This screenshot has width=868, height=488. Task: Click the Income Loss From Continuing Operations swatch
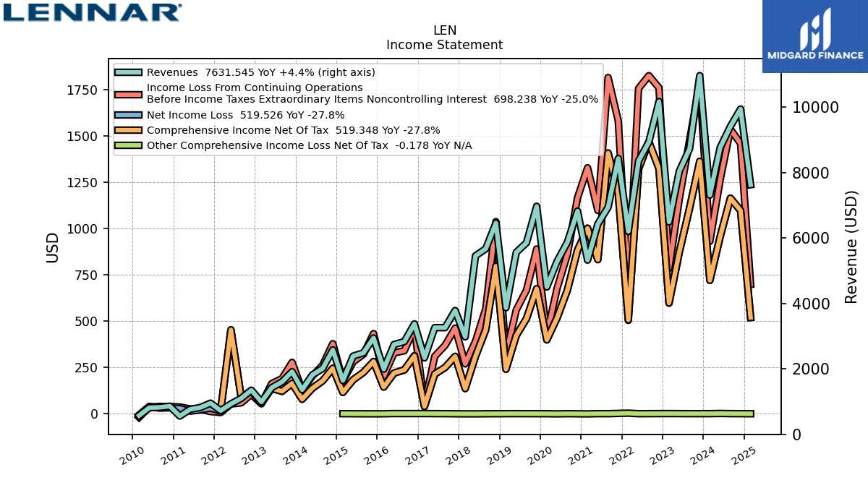click(x=129, y=94)
